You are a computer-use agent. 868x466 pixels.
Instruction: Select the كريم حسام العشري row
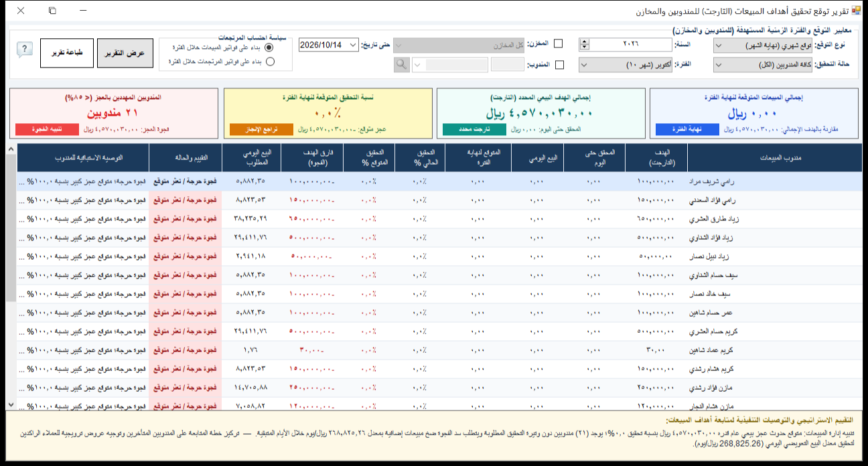pyautogui.click(x=439, y=331)
